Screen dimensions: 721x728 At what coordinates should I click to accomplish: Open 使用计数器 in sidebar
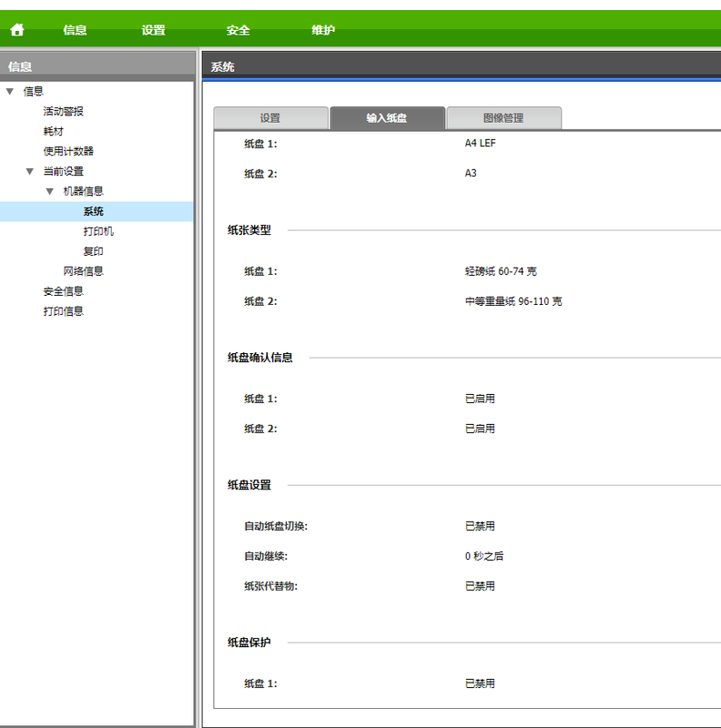[68, 151]
